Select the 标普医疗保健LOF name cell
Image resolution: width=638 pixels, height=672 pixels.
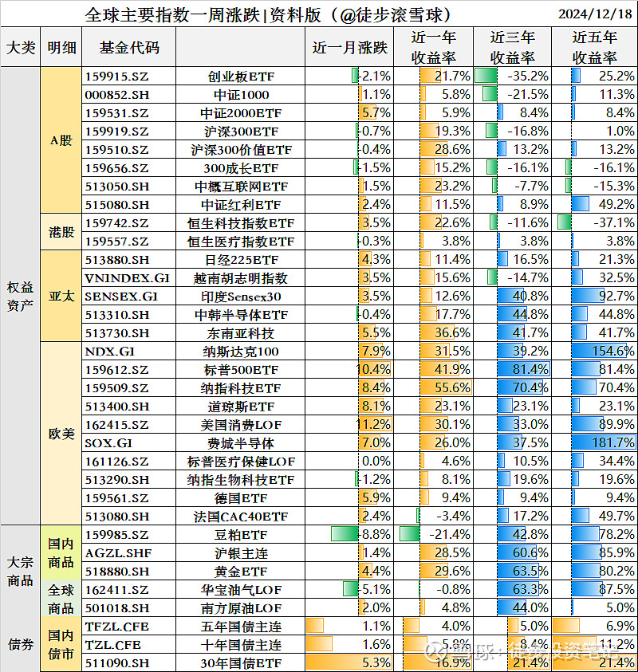(241, 462)
